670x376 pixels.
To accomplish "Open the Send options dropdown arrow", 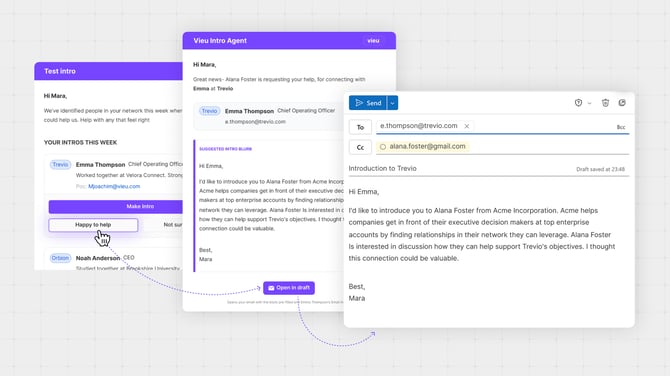I will coord(393,103).
